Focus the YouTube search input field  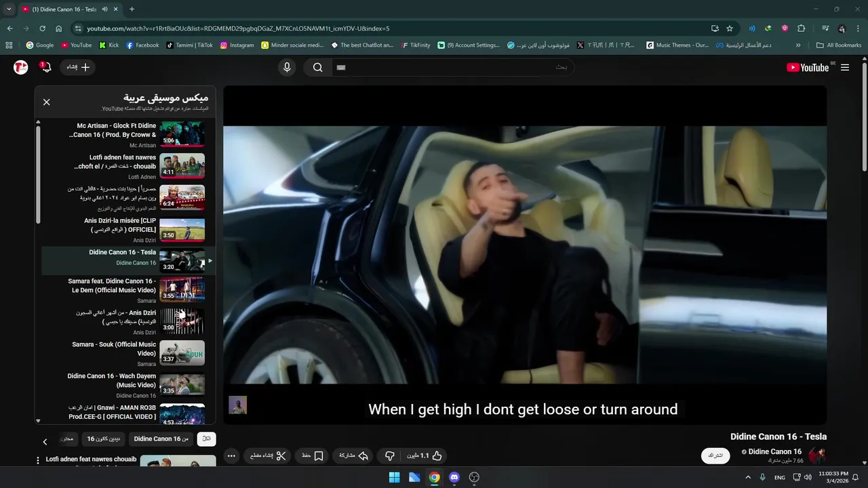tap(452, 67)
